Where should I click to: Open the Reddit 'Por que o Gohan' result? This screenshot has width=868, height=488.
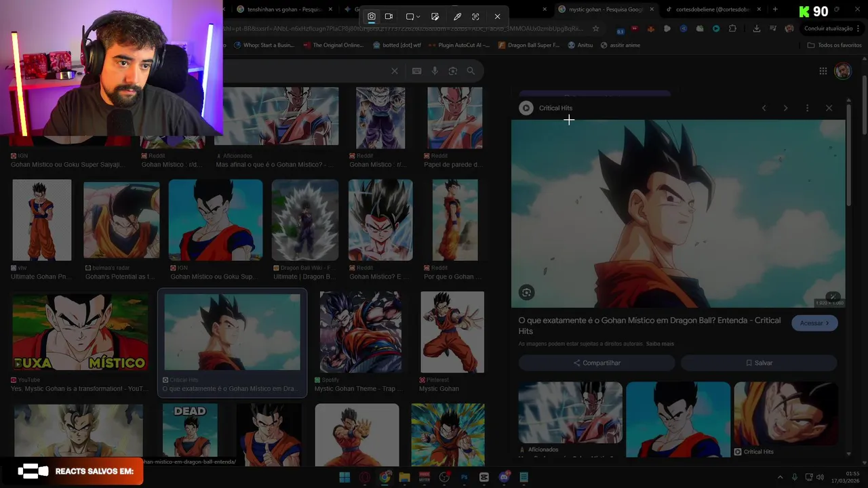click(454, 220)
